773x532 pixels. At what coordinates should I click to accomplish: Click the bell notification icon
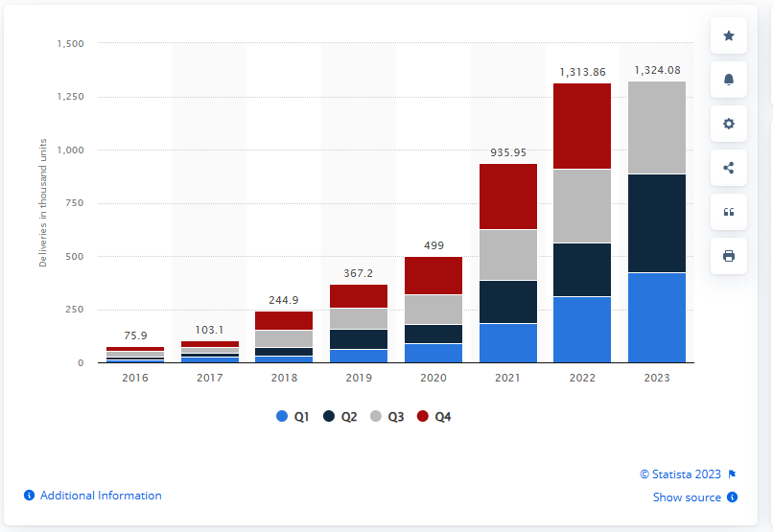click(729, 80)
